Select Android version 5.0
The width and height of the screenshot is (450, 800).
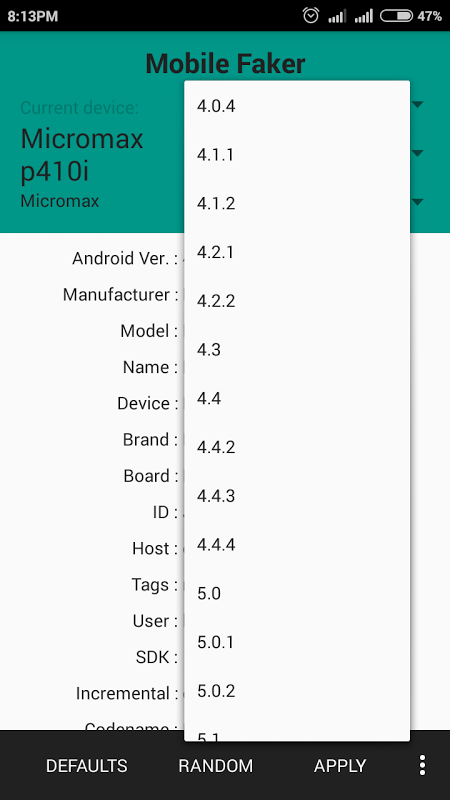(x=297, y=594)
